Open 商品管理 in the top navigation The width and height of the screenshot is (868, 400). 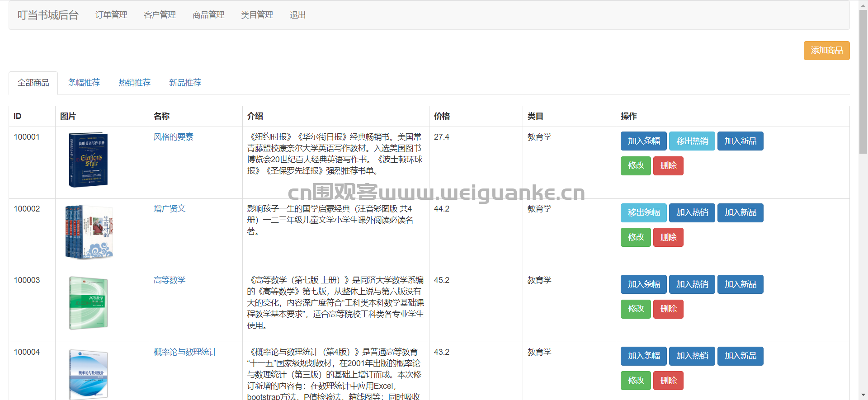click(x=208, y=15)
